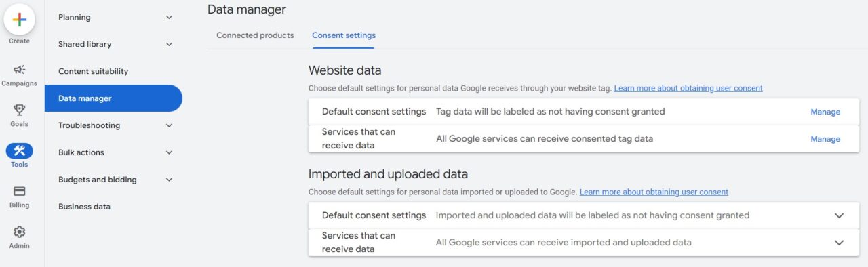Expand the Planning menu section
The image size is (868, 267).
[x=170, y=17]
